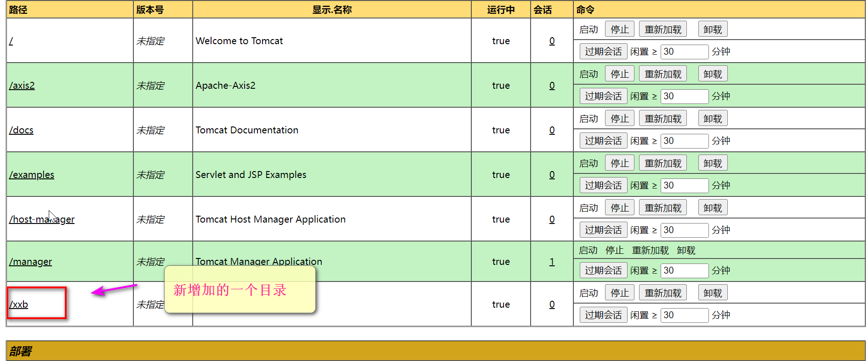This screenshot has width=868, height=361.
Task: Stop the /host-manager application with 停止
Action: [x=619, y=208]
